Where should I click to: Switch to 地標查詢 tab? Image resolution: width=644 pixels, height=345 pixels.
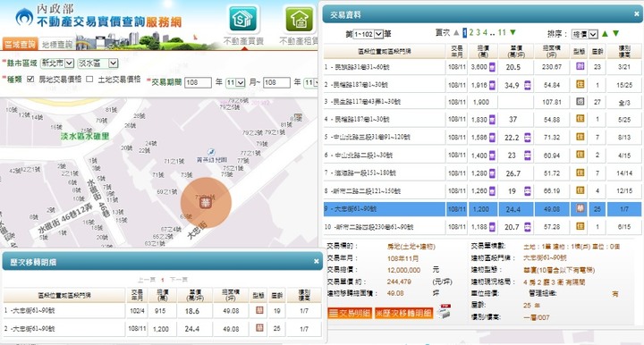coord(56,44)
